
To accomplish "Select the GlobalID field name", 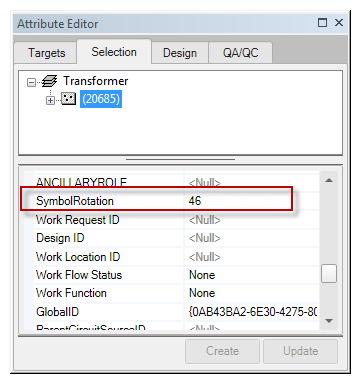I will [57, 312].
